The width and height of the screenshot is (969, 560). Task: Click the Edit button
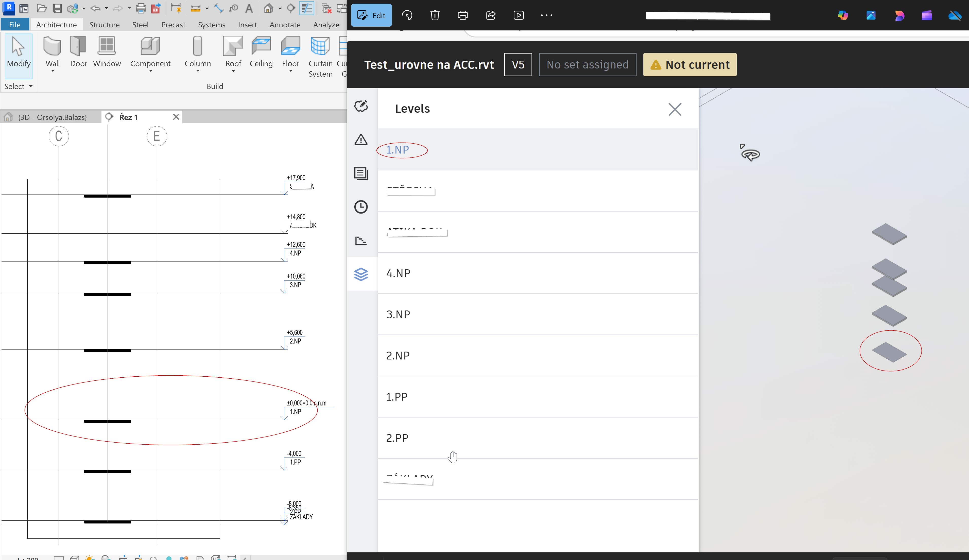click(371, 15)
